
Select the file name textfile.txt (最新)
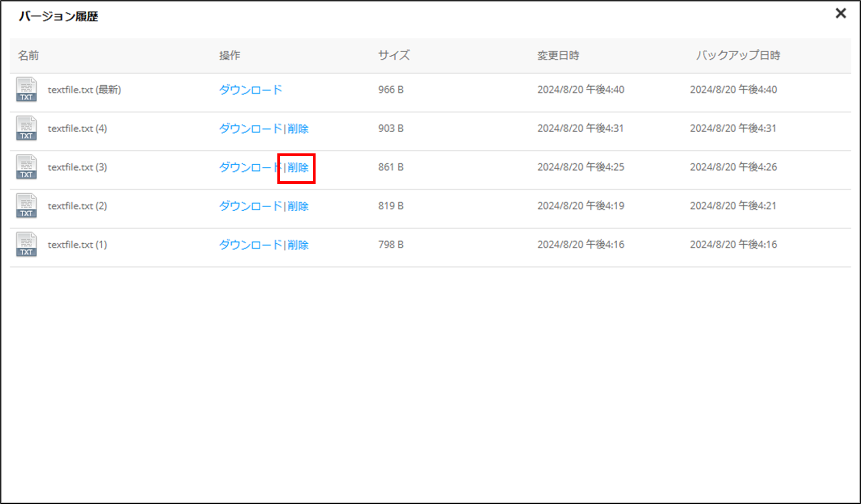[84, 89]
